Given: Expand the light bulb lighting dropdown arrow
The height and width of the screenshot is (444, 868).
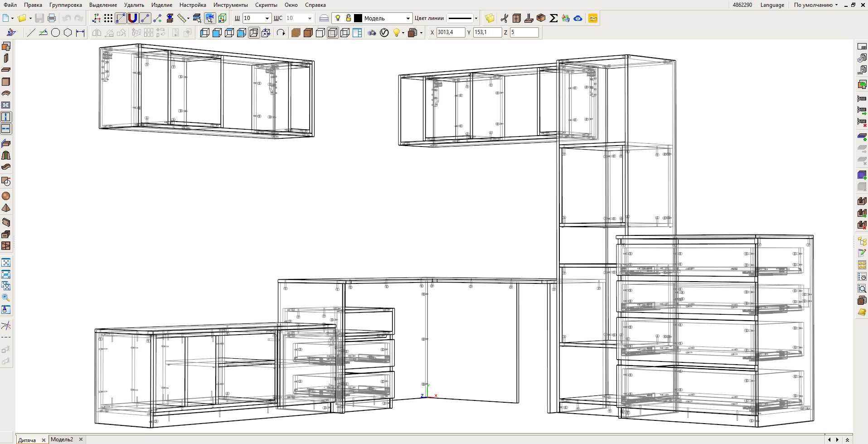Looking at the screenshot, I should click(403, 33).
